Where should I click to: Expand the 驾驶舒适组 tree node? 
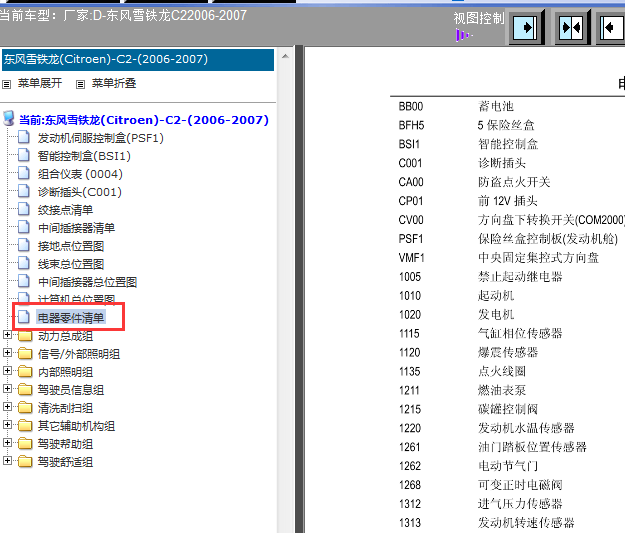pyautogui.click(x=7, y=460)
